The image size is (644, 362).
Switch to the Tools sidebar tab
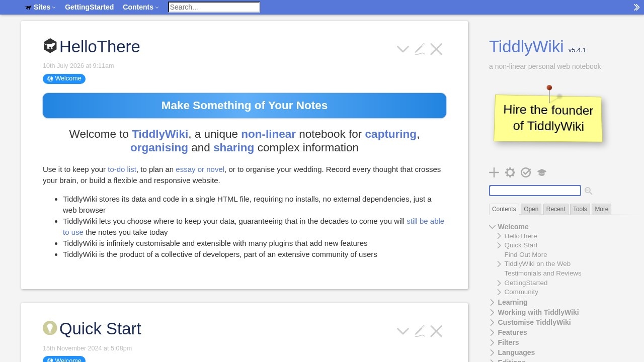580,209
